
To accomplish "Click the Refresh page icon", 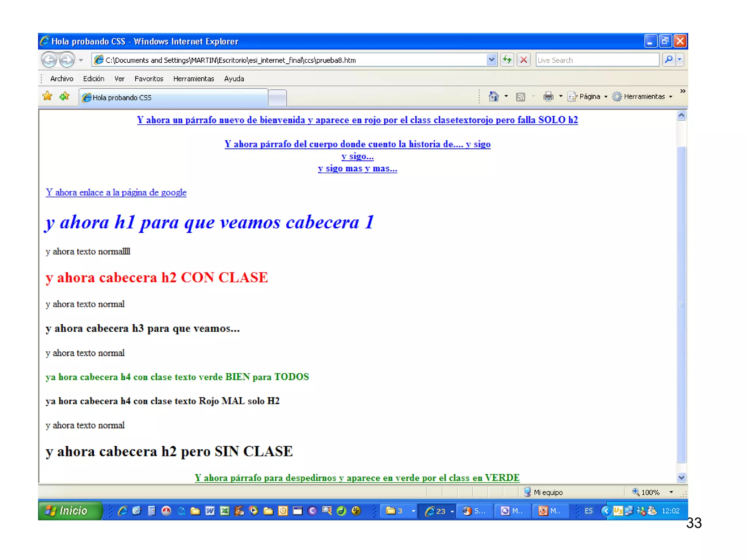I will coord(507,60).
